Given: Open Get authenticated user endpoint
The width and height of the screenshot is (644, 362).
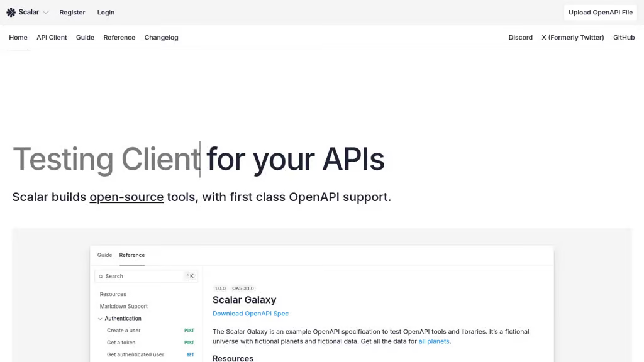Looking at the screenshot, I should click(x=136, y=354).
